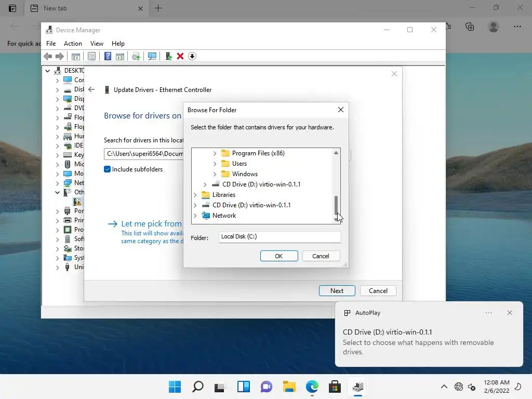
Task: Select the unknown device warning icon under Other devices
Action: click(x=78, y=202)
